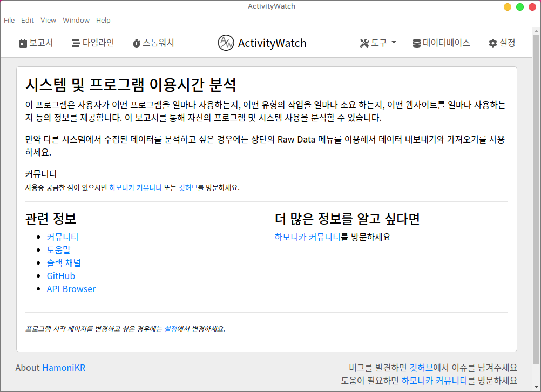Image resolution: width=541 pixels, height=392 pixels.
Task: Expand the 도구 dropdown arrow
Action: click(x=394, y=43)
